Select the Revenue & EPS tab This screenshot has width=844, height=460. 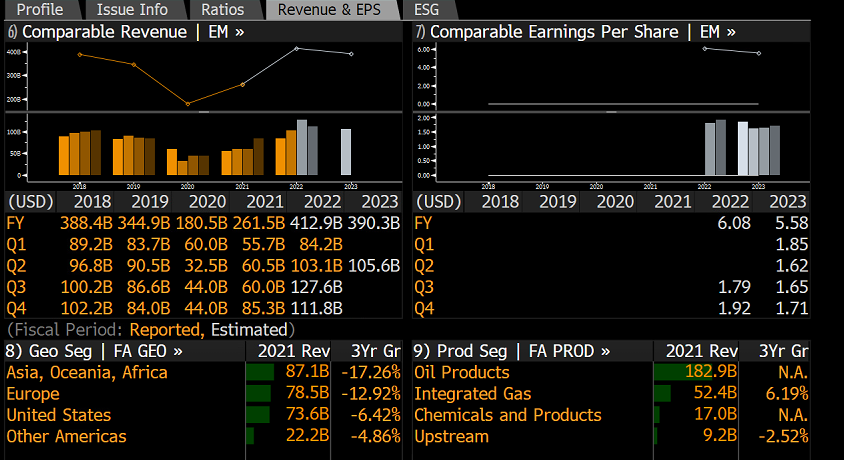pyautogui.click(x=329, y=10)
